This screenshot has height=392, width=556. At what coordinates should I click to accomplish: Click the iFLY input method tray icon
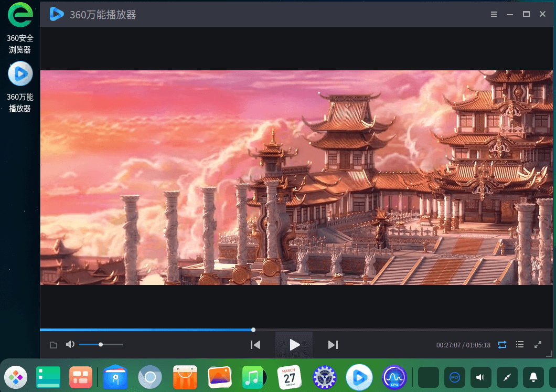455,377
